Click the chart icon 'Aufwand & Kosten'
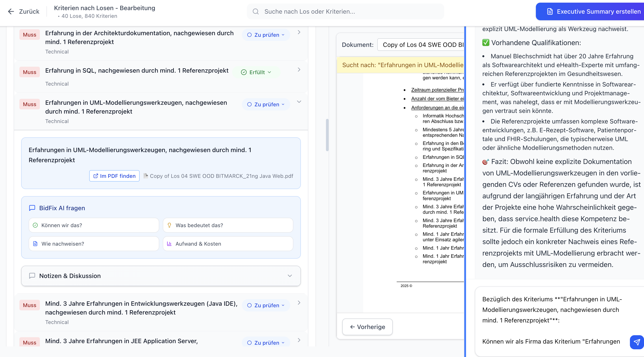644x357 pixels. pos(228,244)
